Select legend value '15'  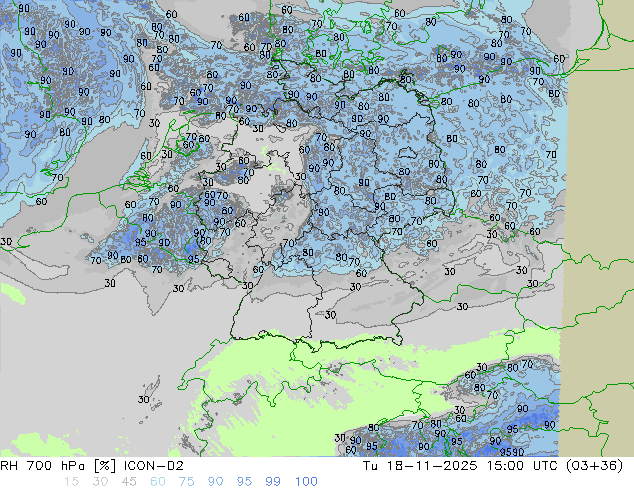click(x=71, y=482)
